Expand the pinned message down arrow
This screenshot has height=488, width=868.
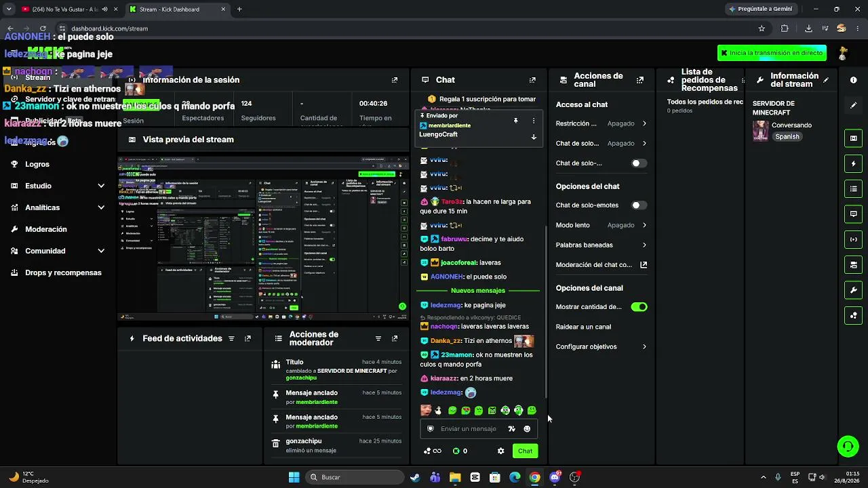click(534, 137)
